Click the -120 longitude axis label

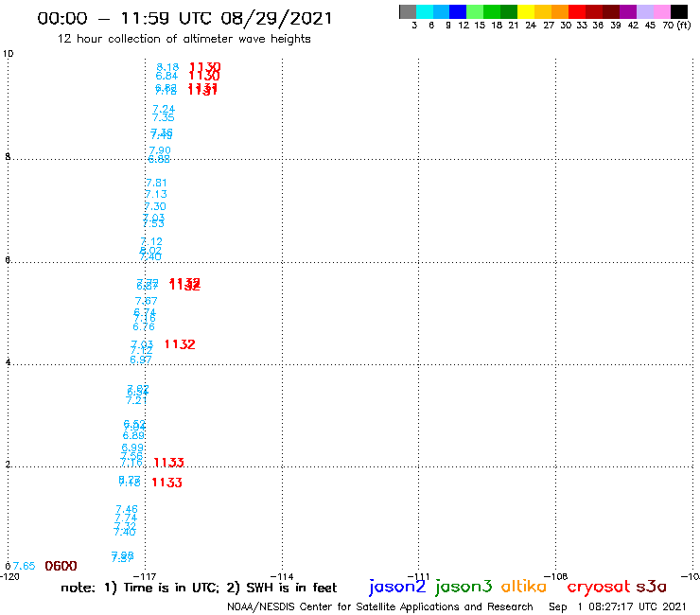click(9, 576)
